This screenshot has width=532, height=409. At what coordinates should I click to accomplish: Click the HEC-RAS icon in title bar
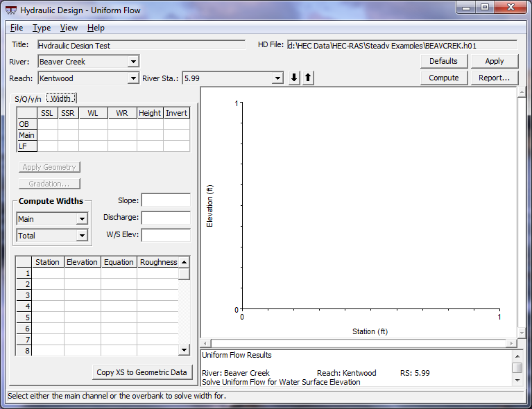[10, 10]
